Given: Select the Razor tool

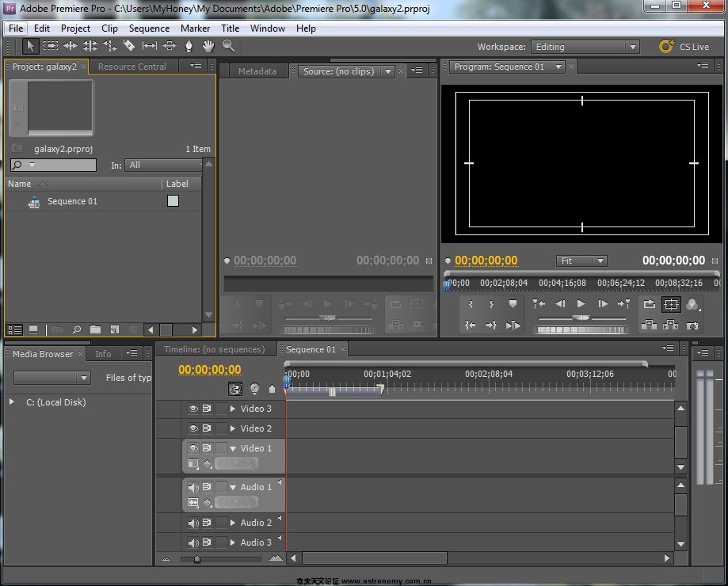Looking at the screenshot, I should pyautogui.click(x=129, y=45).
